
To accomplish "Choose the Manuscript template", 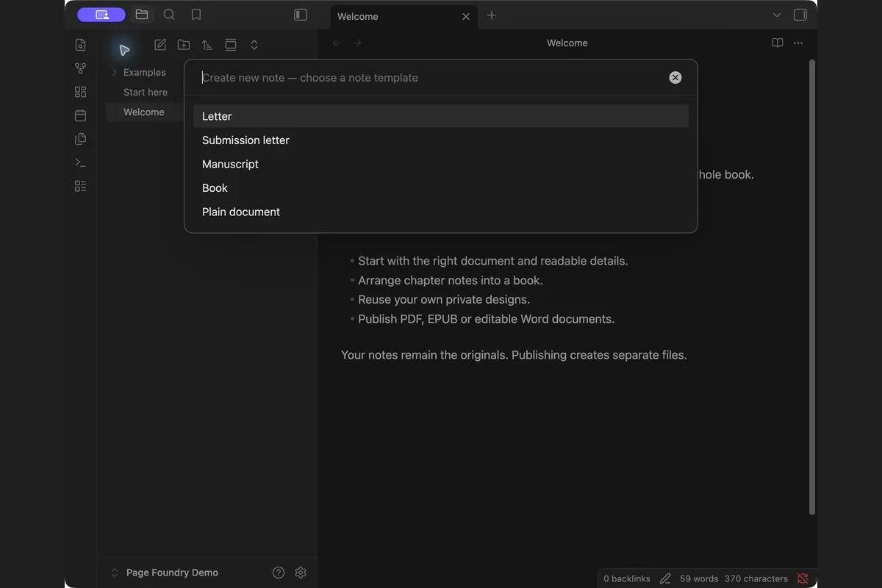I will [x=441, y=164].
